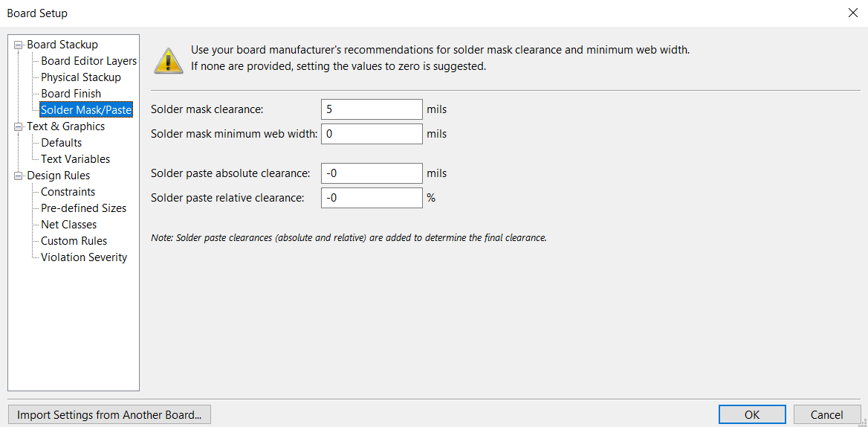Open Text Variables page
The image size is (868, 427).
click(x=75, y=159)
